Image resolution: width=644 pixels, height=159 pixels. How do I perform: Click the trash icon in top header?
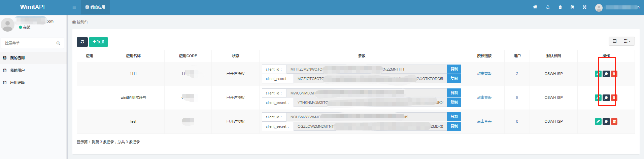[560, 7]
